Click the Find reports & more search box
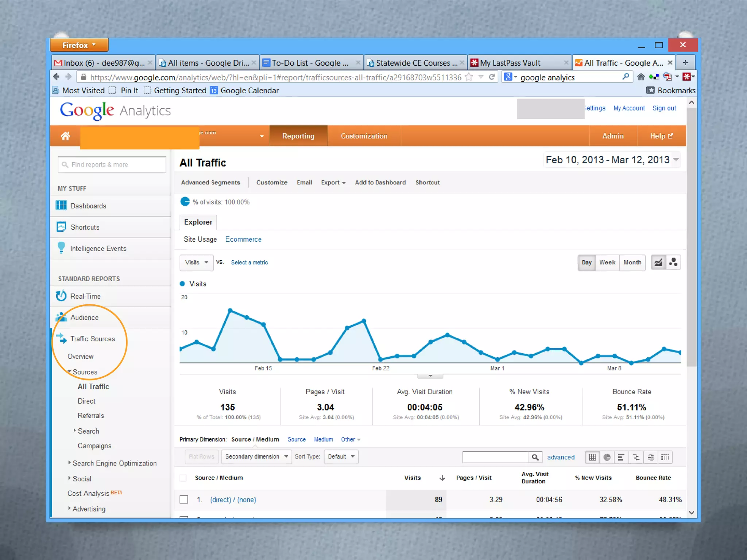This screenshot has height=560, width=747. point(112,165)
